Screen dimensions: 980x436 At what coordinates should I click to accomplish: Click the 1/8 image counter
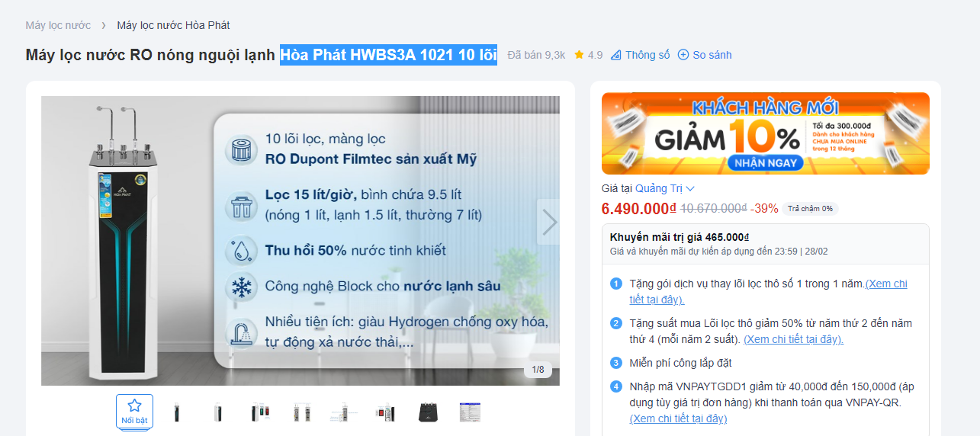pyautogui.click(x=538, y=370)
